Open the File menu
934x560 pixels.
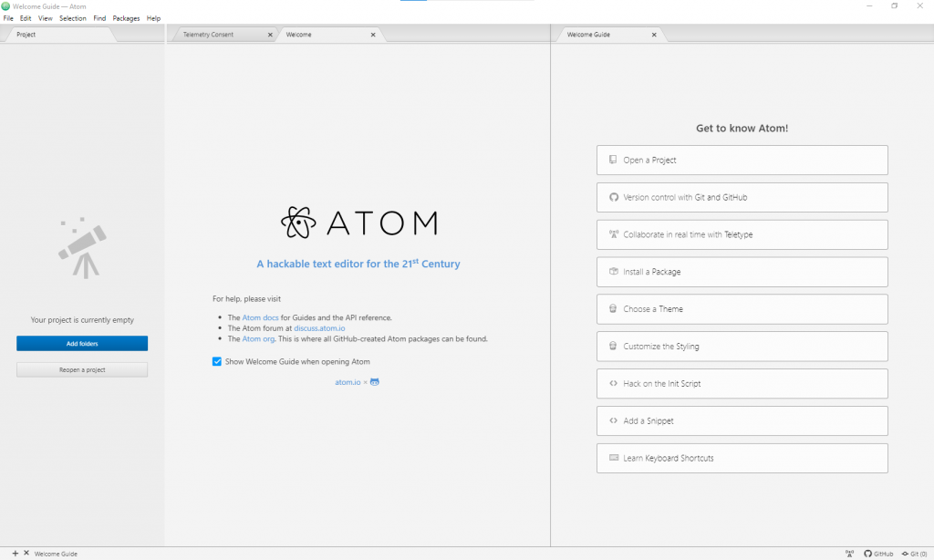[x=8, y=18]
